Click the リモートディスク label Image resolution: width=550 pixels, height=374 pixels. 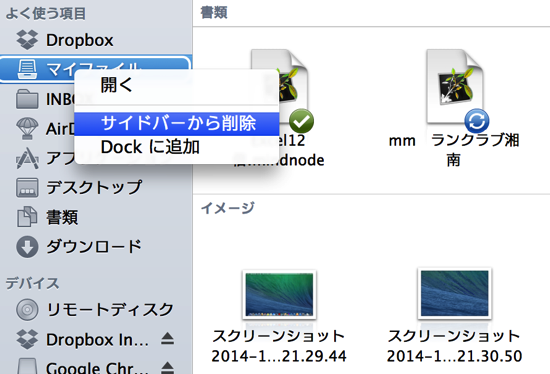tap(110, 309)
